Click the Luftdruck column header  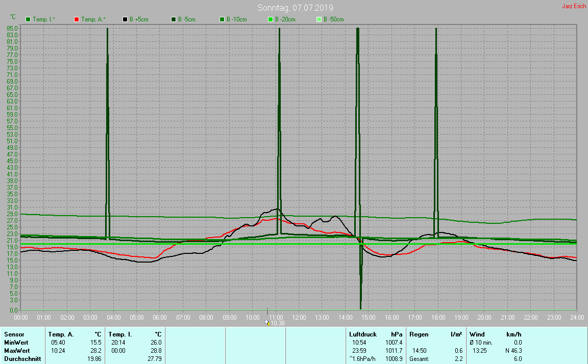[x=363, y=334]
